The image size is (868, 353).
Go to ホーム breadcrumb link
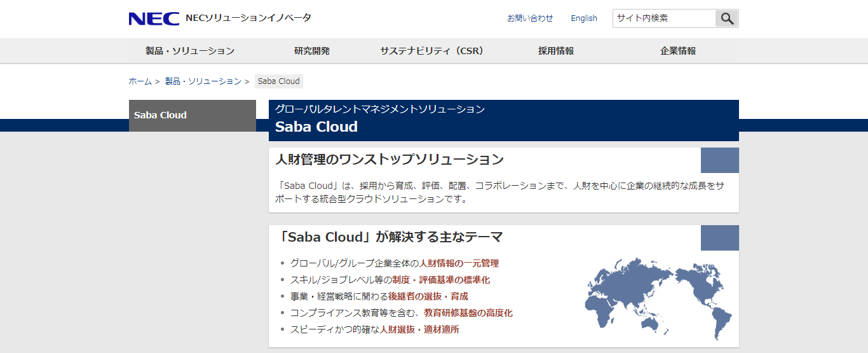pos(140,81)
